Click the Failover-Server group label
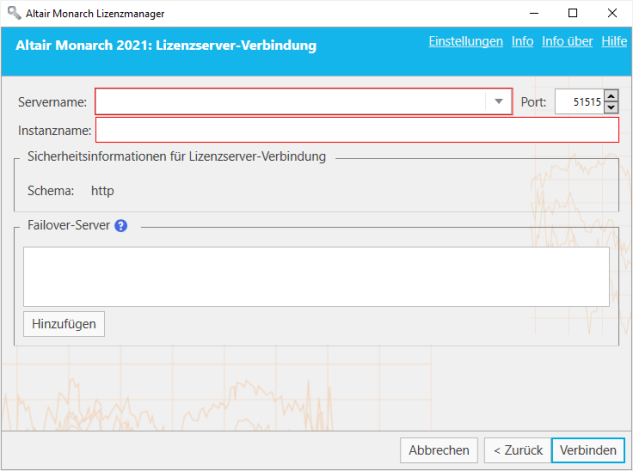 pos(69,225)
